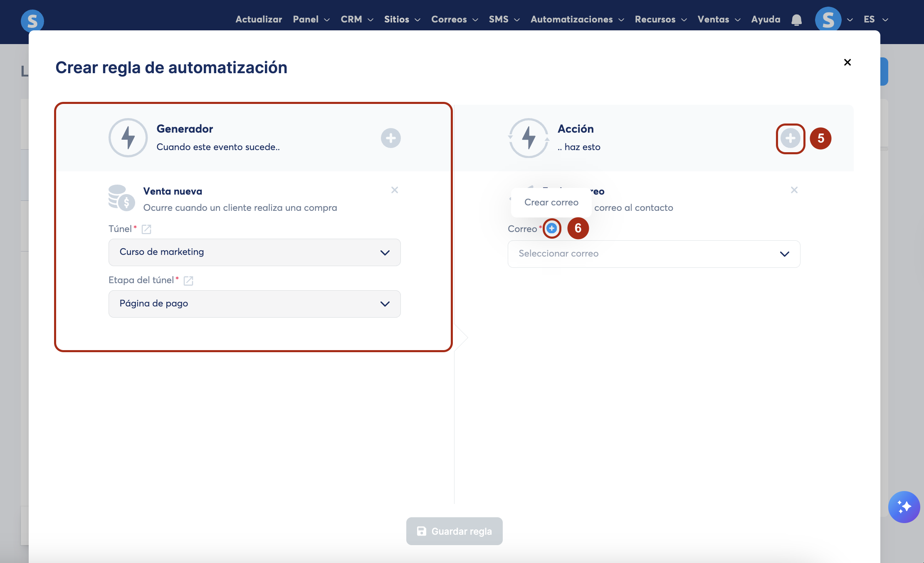924x563 pixels.
Task: Click the notification bell icon
Action: tap(796, 20)
